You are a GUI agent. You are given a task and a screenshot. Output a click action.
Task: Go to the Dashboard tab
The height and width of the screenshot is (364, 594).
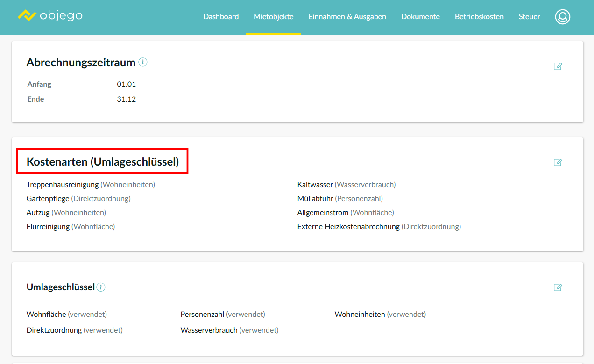[221, 17]
